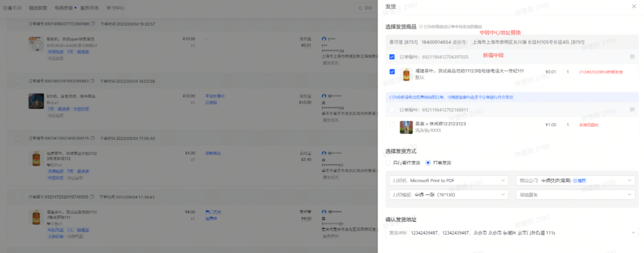644x253 pixels.
Task: Click the tea product thumbnail in shipping panel
Action: click(x=405, y=75)
